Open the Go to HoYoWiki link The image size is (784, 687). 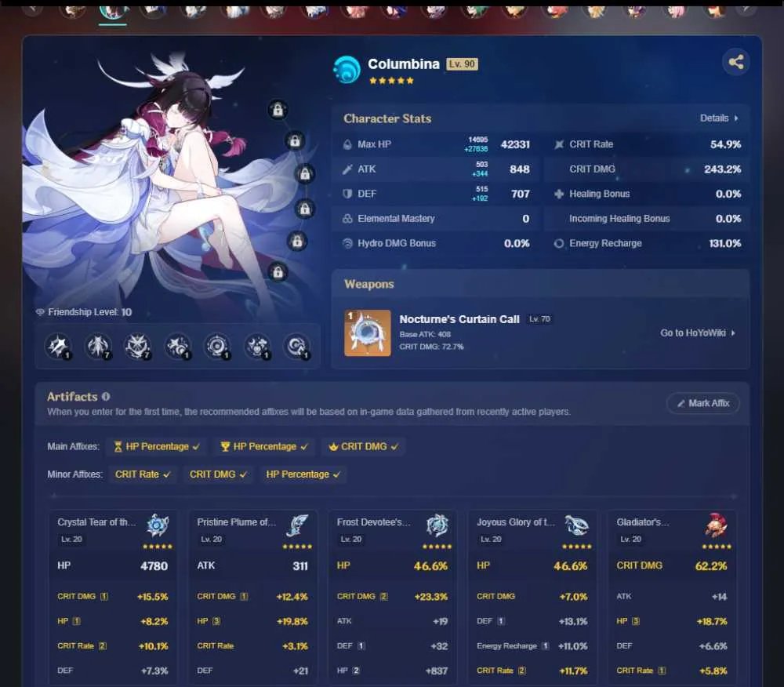[698, 333]
